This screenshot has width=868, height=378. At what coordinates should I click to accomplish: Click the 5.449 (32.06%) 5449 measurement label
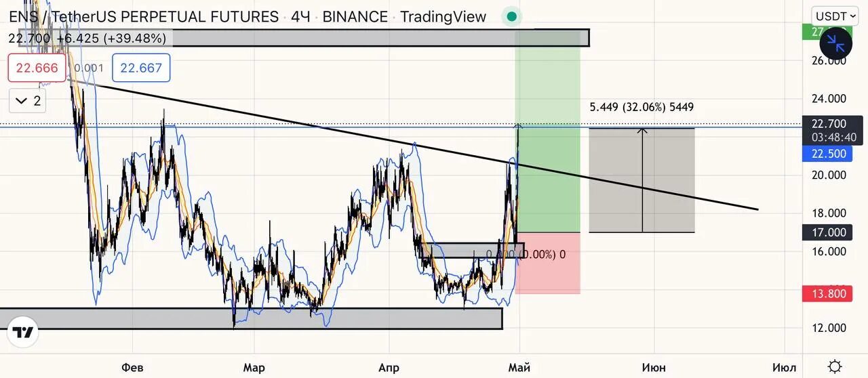coord(642,107)
